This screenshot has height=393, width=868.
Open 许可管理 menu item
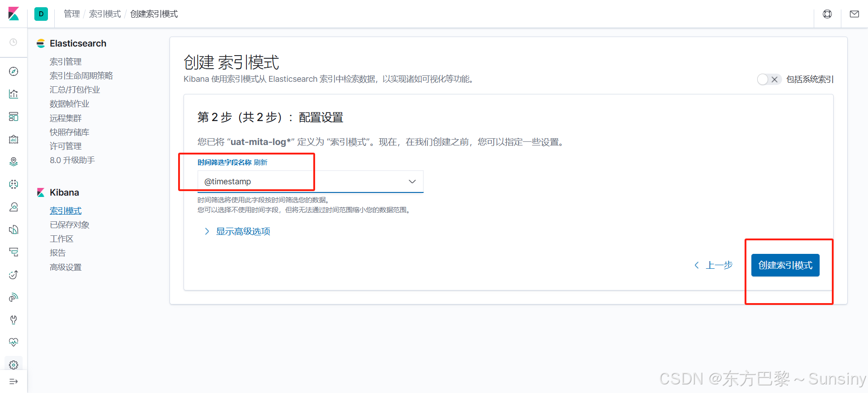(x=66, y=146)
